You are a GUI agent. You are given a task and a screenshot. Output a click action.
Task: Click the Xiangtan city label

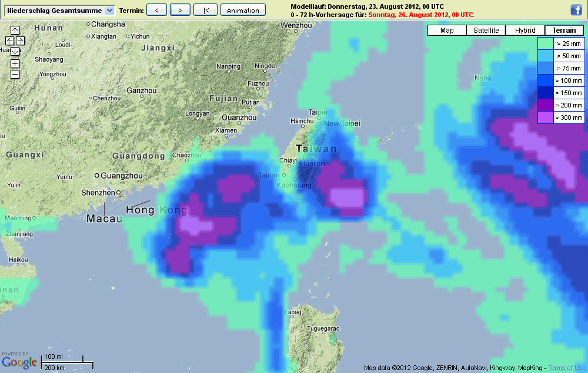pos(103,36)
